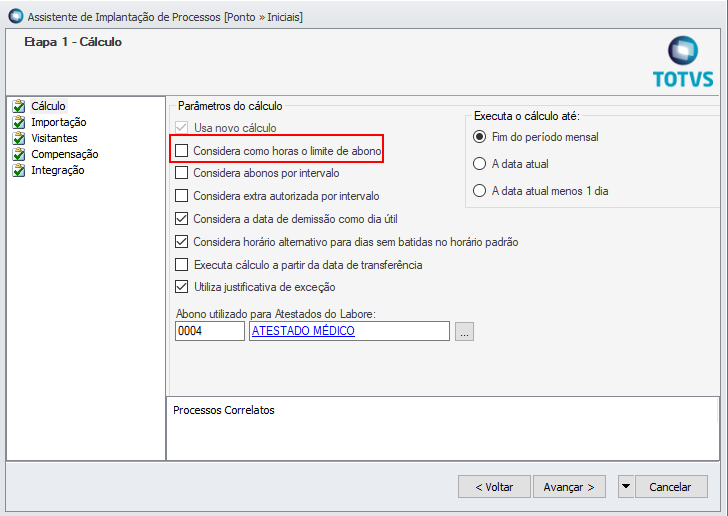Click the Cálculo step checkmark icon
Screen dimensions: 728x516
[x=17, y=106]
